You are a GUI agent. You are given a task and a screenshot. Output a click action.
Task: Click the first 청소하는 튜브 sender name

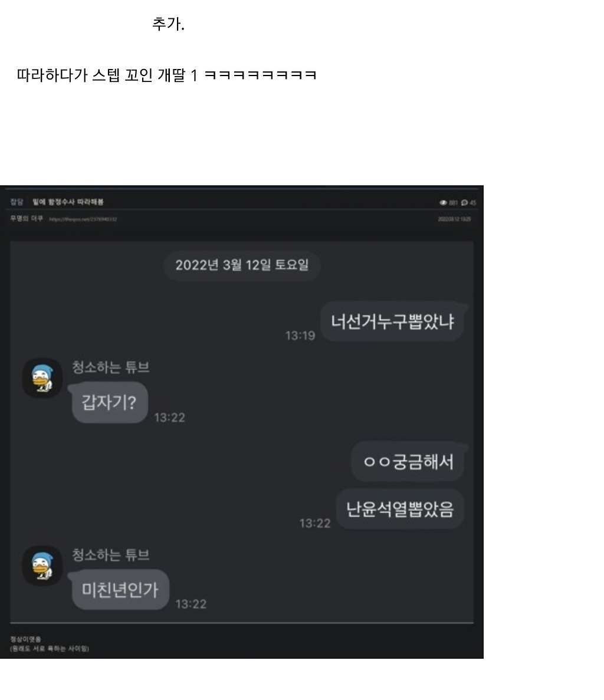[x=110, y=367]
